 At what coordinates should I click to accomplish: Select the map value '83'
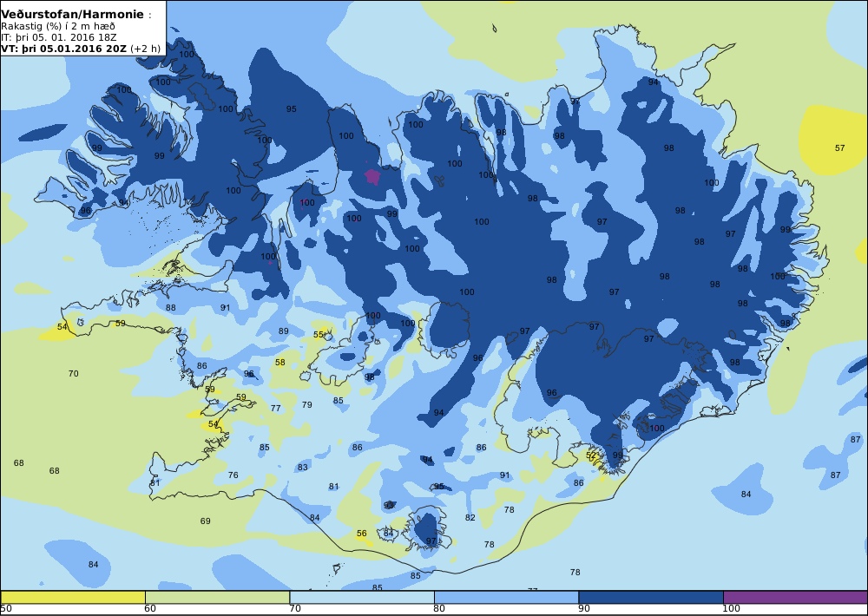click(302, 467)
